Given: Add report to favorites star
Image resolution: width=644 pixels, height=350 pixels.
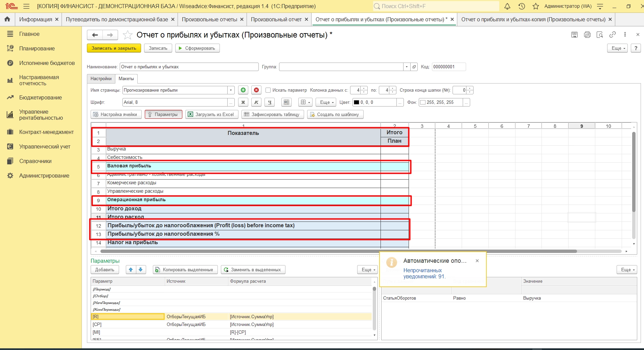Looking at the screenshot, I should click(128, 35).
